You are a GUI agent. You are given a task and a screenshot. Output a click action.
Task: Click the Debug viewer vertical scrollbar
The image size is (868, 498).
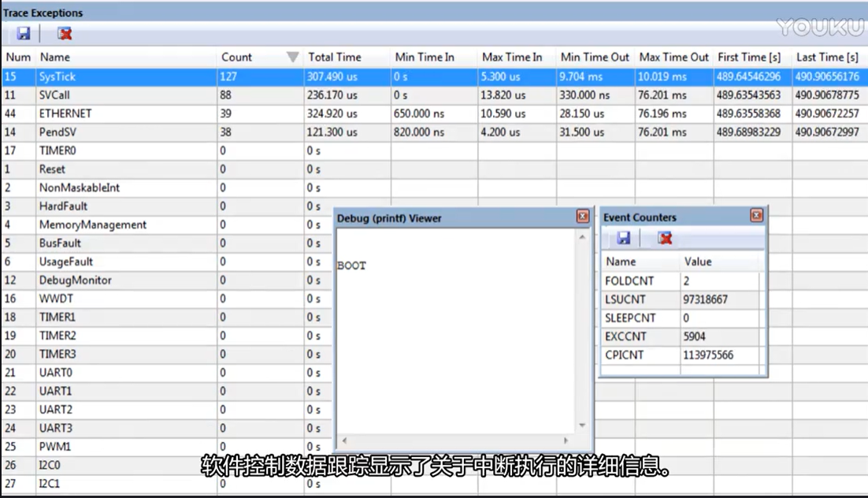(x=581, y=331)
